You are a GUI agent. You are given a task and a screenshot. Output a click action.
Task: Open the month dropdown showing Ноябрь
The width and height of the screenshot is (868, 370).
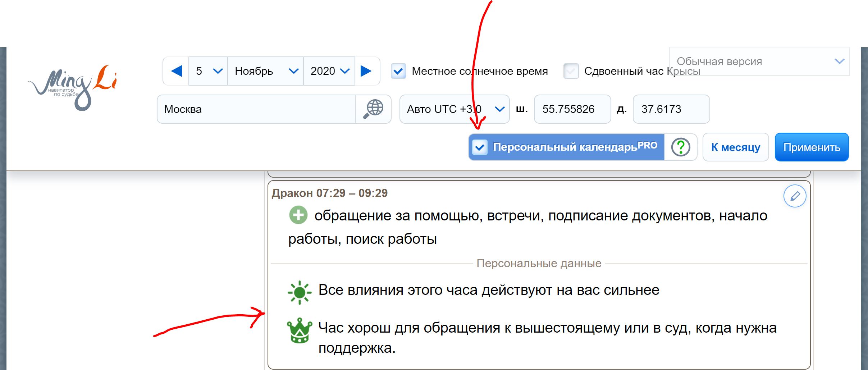click(x=266, y=71)
